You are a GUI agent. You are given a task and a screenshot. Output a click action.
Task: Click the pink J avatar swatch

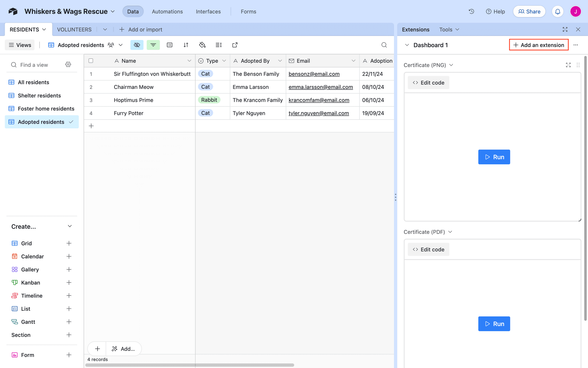[x=575, y=11]
